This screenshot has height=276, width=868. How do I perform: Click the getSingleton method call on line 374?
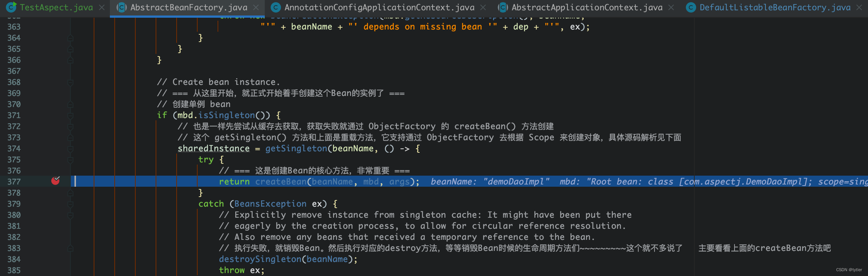pyautogui.click(x=296, y=148)
